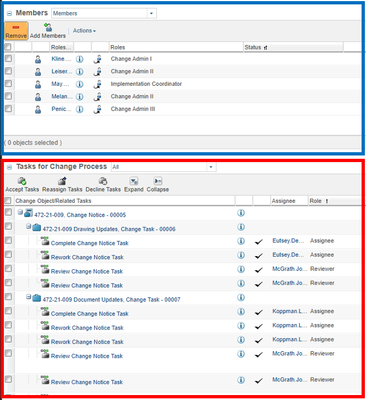The height and width of the screenshot is (400, 366).
Task: Open the Tasks for Change Process filter dropdown
Action: [211, 167]
